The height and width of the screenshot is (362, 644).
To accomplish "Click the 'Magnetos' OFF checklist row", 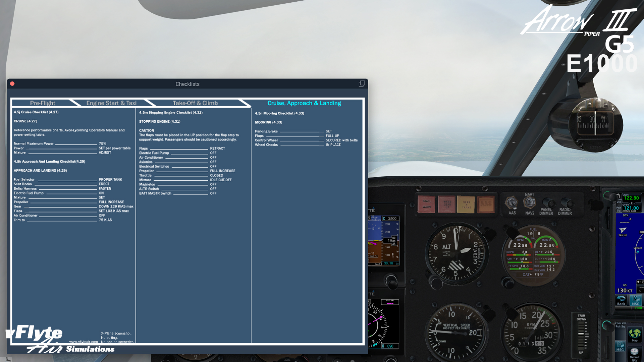I will (178, 184).
